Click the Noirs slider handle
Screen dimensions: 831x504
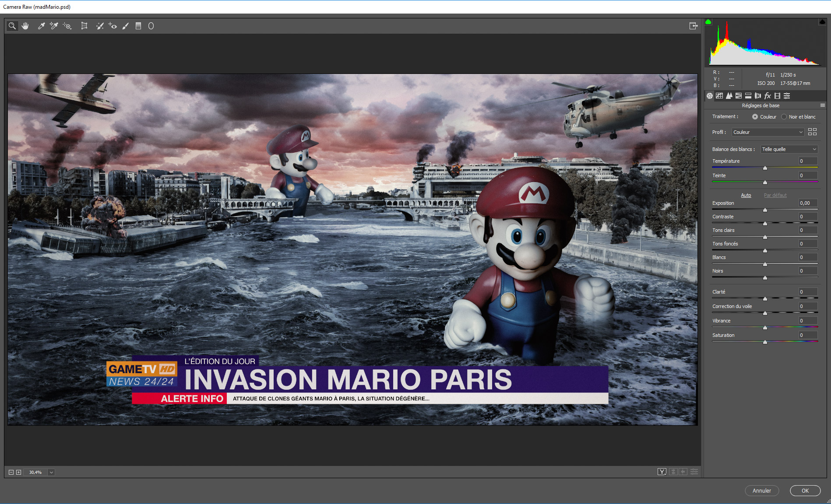tap(765, 278)
